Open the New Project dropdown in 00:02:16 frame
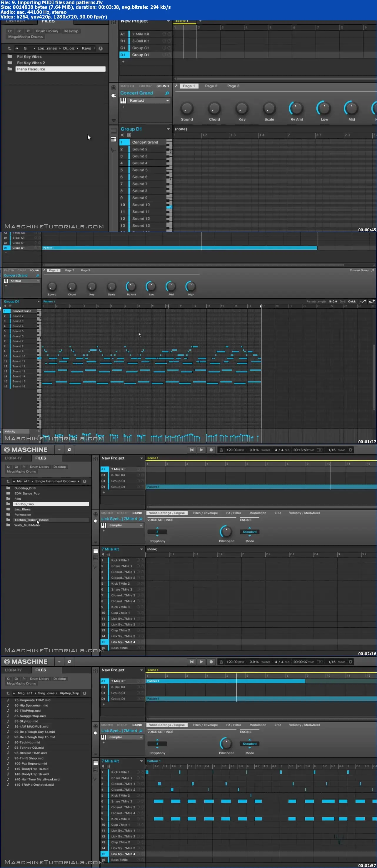377x868 pixels. pos(142,458)
